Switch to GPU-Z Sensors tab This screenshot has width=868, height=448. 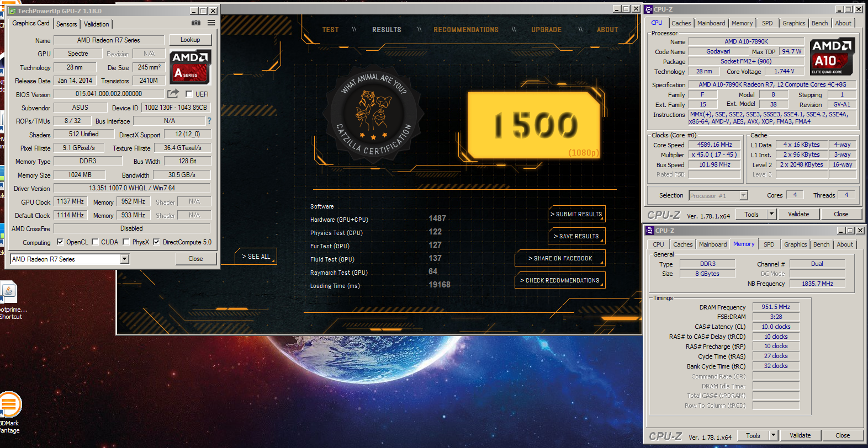(x=67, y=24)
